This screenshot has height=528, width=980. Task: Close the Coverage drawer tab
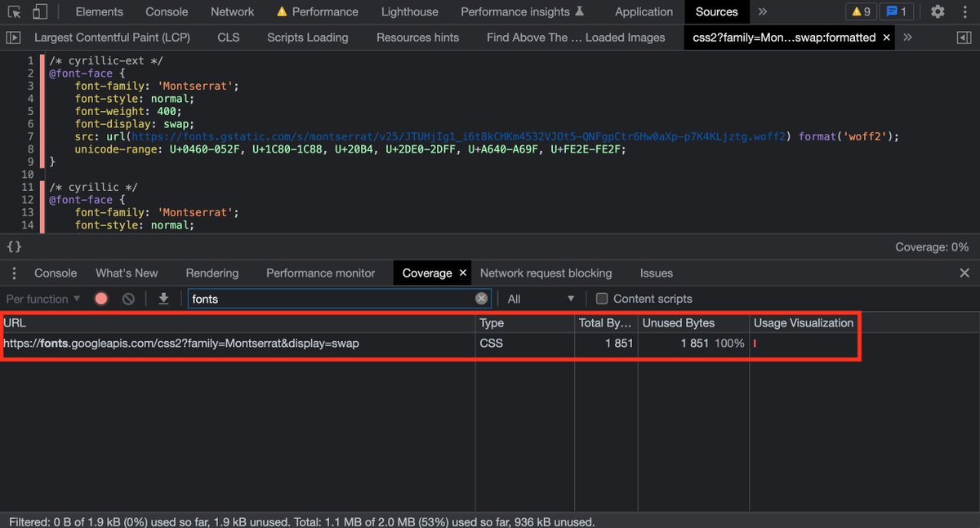point(463,273)
